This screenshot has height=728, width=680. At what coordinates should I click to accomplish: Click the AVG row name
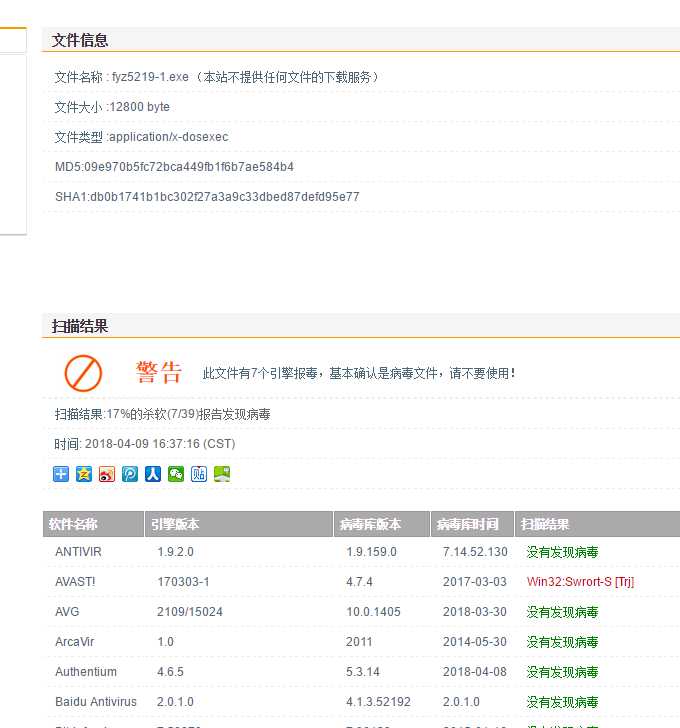(x=67, y=611)
